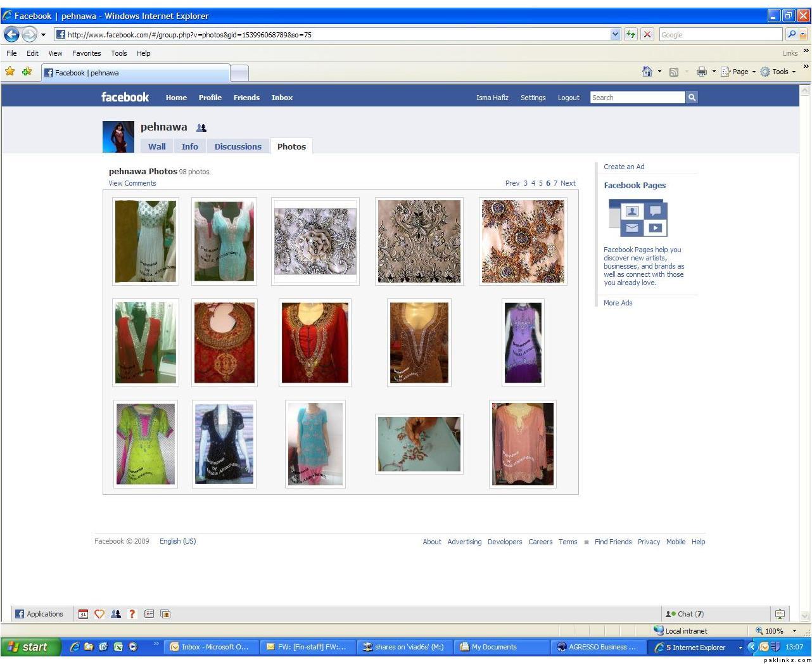Click the Refresh page icon
This screenshot has width=812, height=664.
coord(631,34)
